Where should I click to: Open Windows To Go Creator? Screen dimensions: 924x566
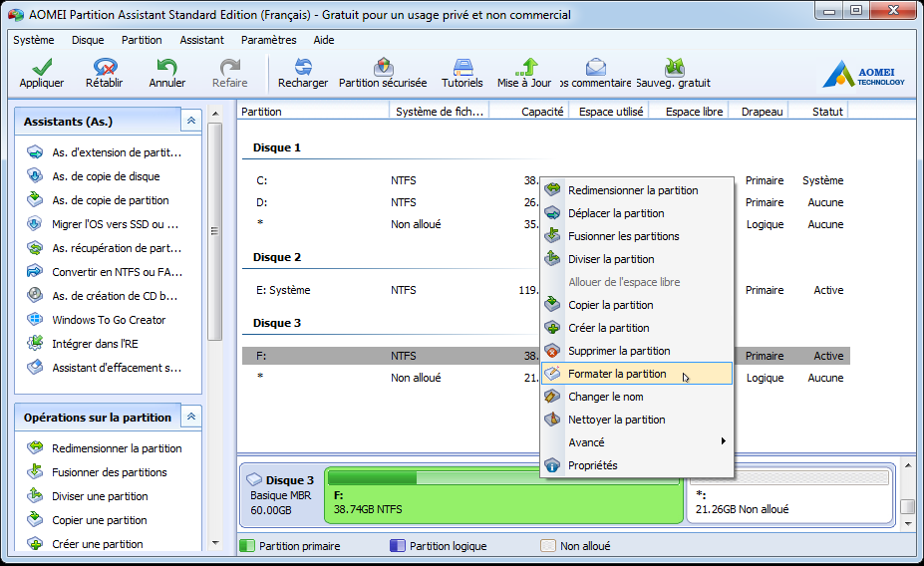98,320
